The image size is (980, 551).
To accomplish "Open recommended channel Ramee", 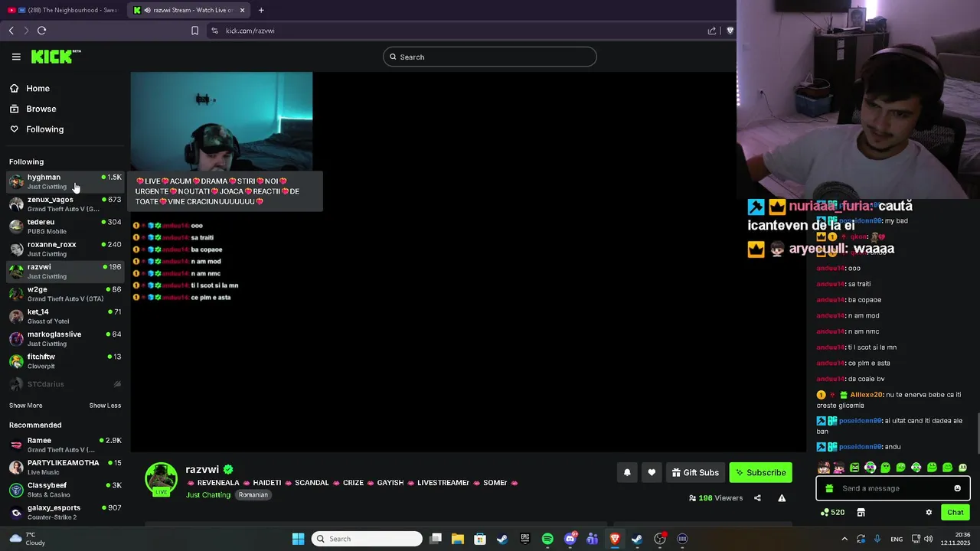I will click(65, 445).
